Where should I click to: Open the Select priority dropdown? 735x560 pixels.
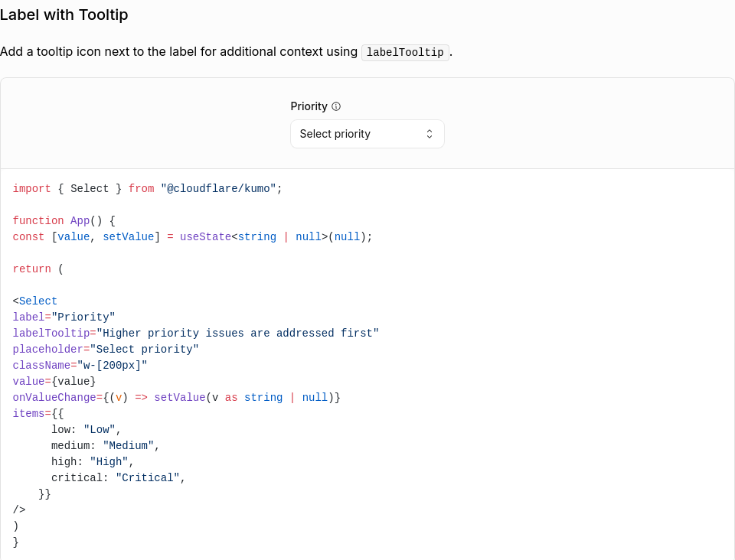[x=367, y=134]
